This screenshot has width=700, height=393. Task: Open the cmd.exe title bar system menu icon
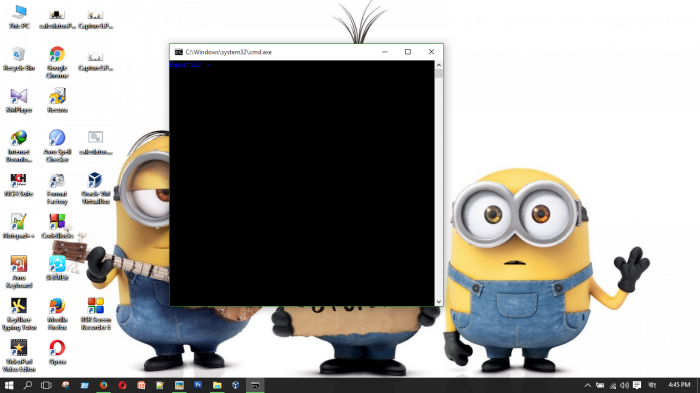pos(179,52)
